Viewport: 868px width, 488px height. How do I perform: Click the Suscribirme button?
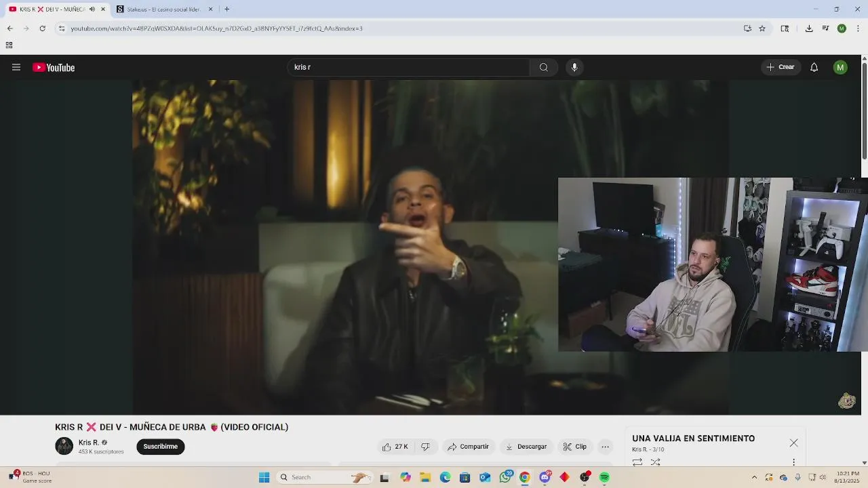click(x=160, y=447)
